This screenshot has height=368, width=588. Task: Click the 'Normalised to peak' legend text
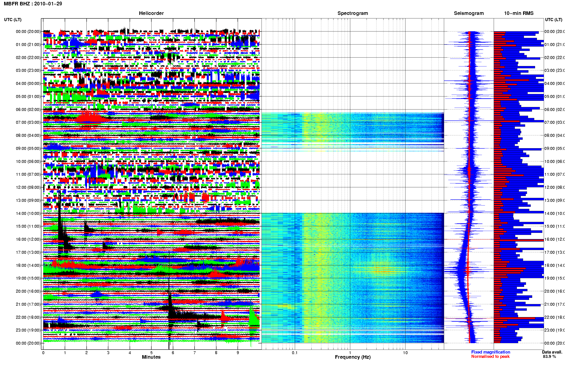[490, 356]
